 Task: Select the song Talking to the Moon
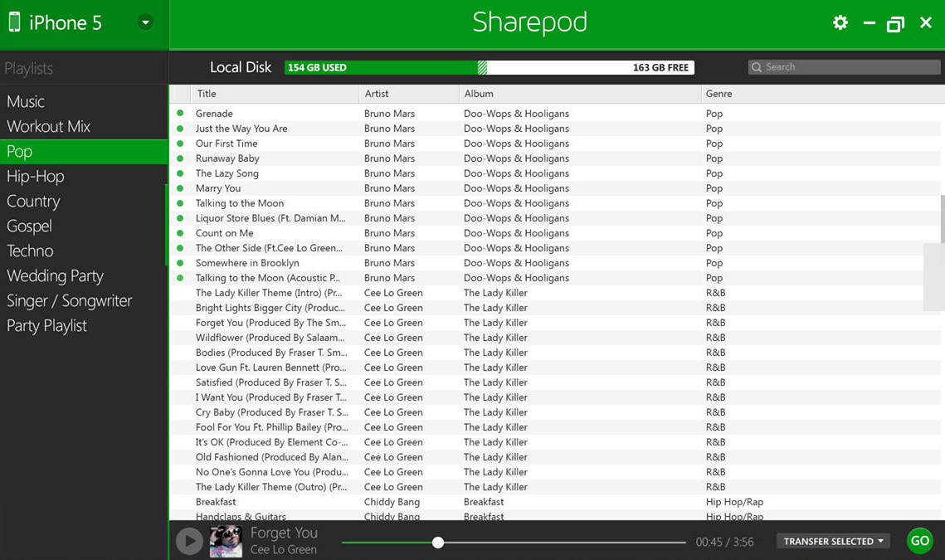pos(239,203)
